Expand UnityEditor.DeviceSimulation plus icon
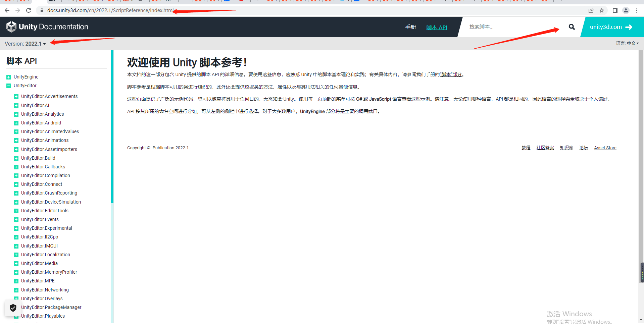The image size is (644, 325). tap(16, 202)
